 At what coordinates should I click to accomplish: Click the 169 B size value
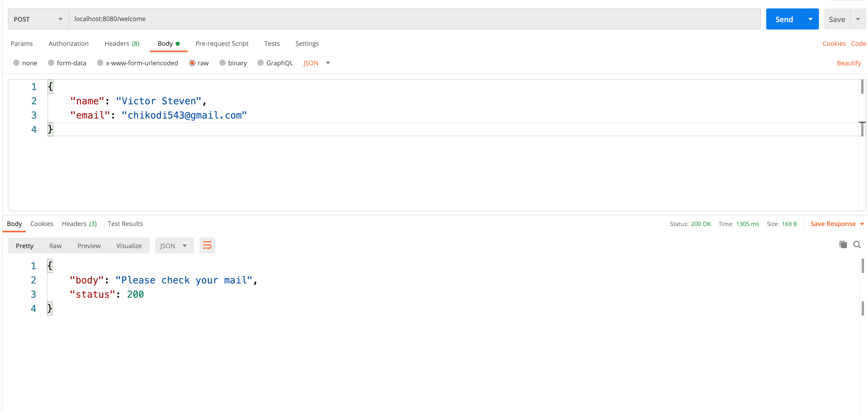(x=789, y=224)
